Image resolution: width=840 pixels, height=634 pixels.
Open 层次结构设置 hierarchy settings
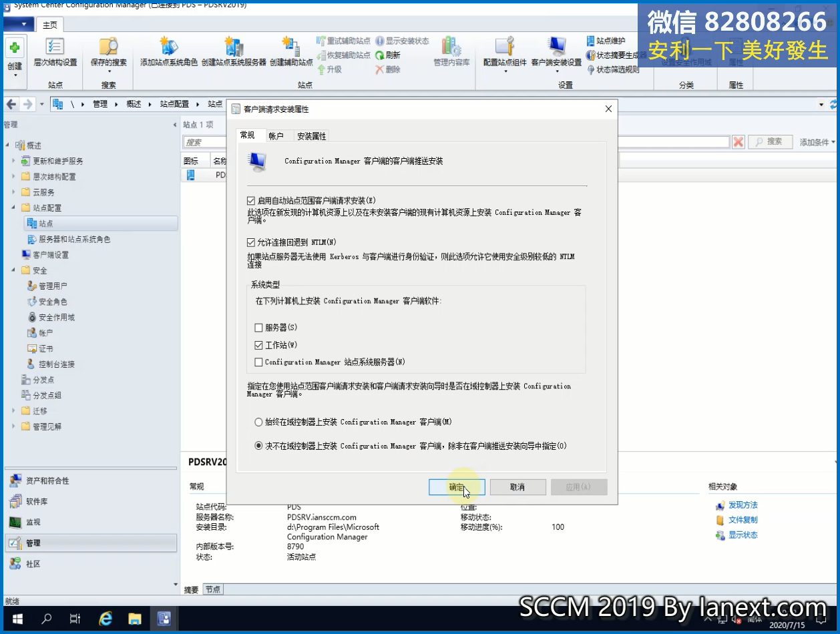pos(55,53)
